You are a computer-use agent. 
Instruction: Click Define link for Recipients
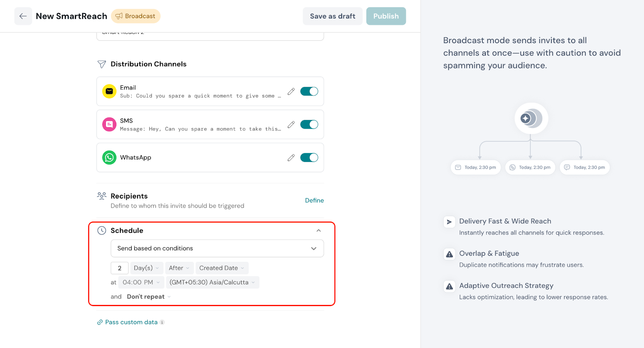pos(314,200)
